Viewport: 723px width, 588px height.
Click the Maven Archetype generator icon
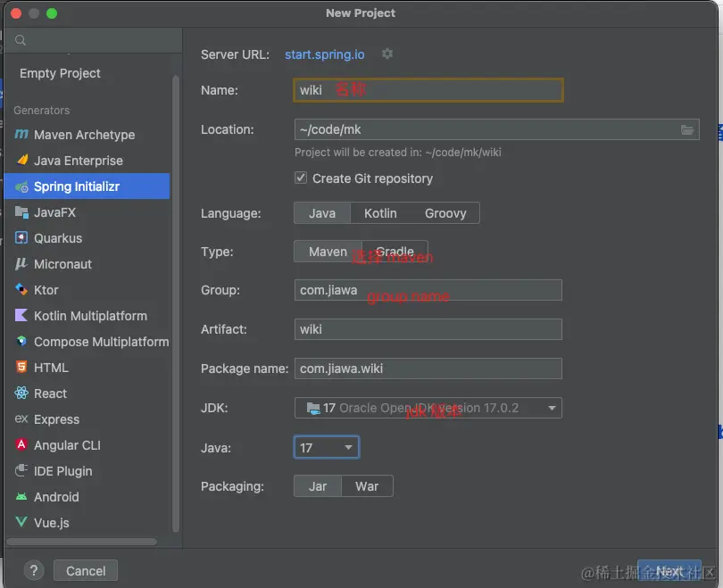coord(21,135)
